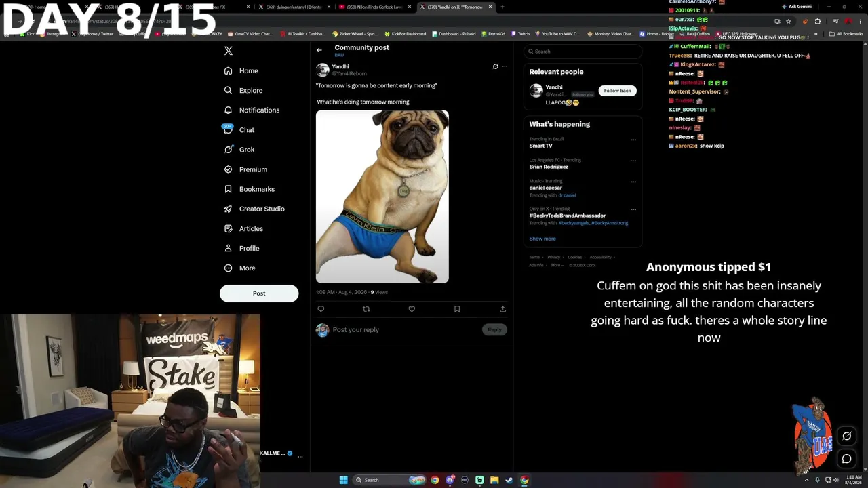Open the pug image in the post
This screenshot has height=488, width=868.
382,197
